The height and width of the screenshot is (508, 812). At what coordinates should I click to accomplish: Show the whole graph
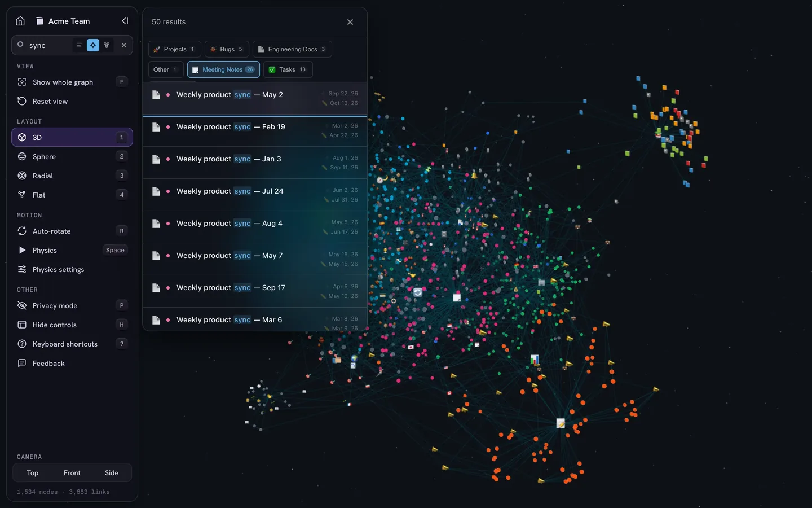pos(72,82)
